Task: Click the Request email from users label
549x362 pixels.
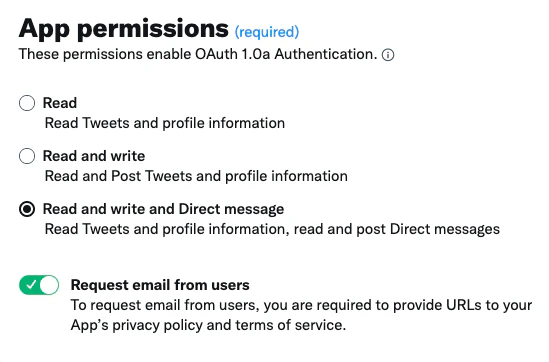Action: (x=160, y=285)
